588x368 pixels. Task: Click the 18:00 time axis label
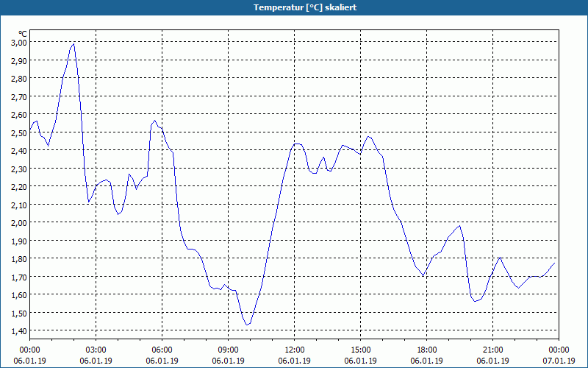tap(427, 350)
